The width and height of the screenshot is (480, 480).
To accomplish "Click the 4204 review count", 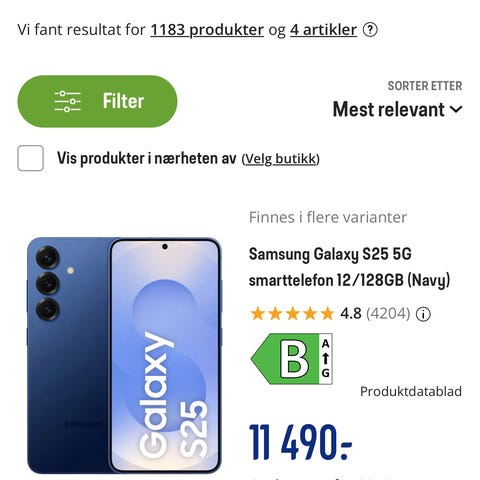I will pyautogui.click(x=388, y=314).
